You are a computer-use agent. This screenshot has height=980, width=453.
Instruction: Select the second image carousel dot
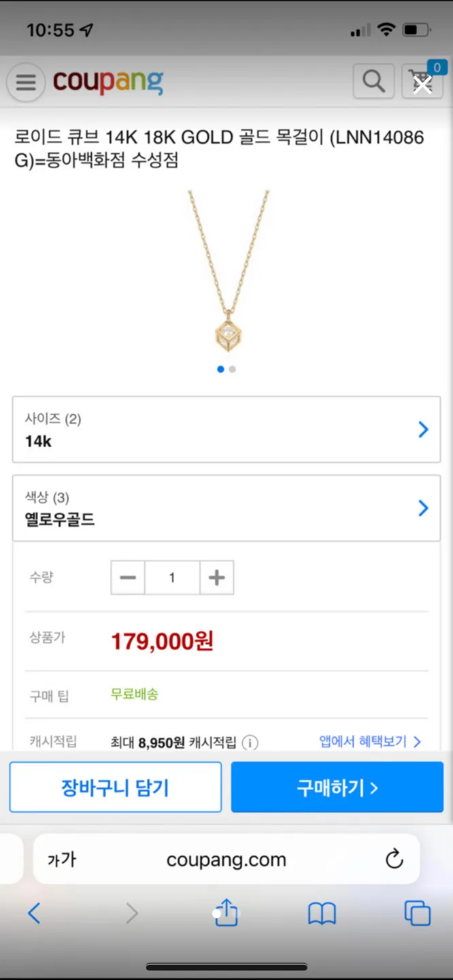click(232, 369)
